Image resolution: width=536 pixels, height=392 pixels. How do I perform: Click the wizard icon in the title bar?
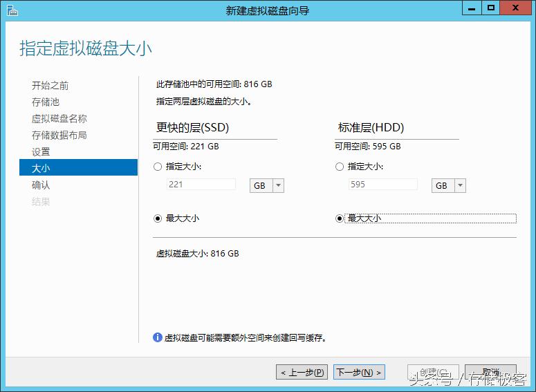(12, 10)
